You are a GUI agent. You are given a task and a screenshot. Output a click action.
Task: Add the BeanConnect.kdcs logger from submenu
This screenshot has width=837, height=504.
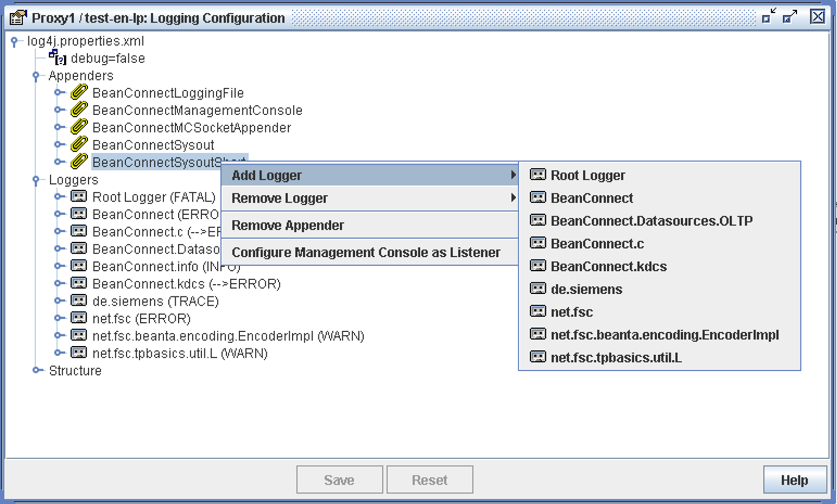(x=660, y=266)
